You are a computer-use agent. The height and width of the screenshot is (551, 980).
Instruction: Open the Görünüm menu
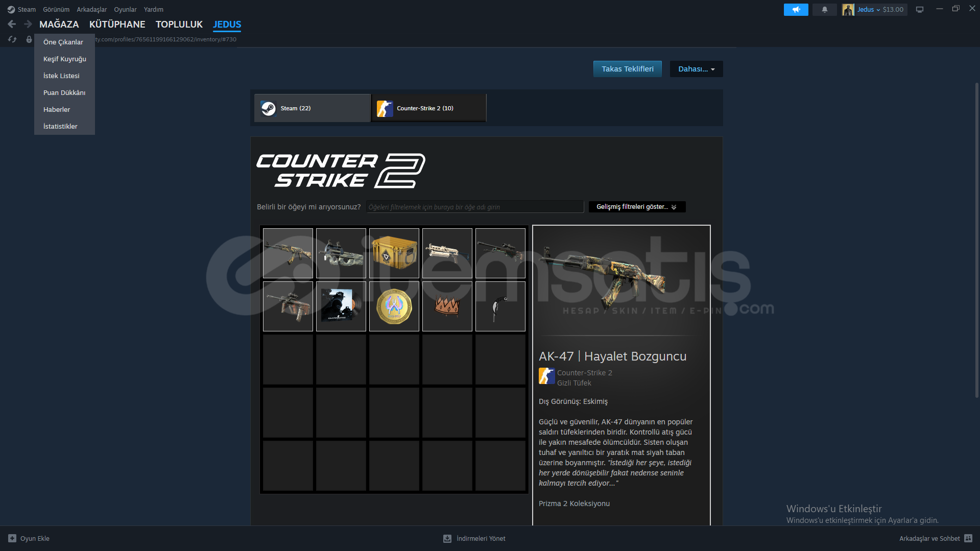tap(56, 10)
